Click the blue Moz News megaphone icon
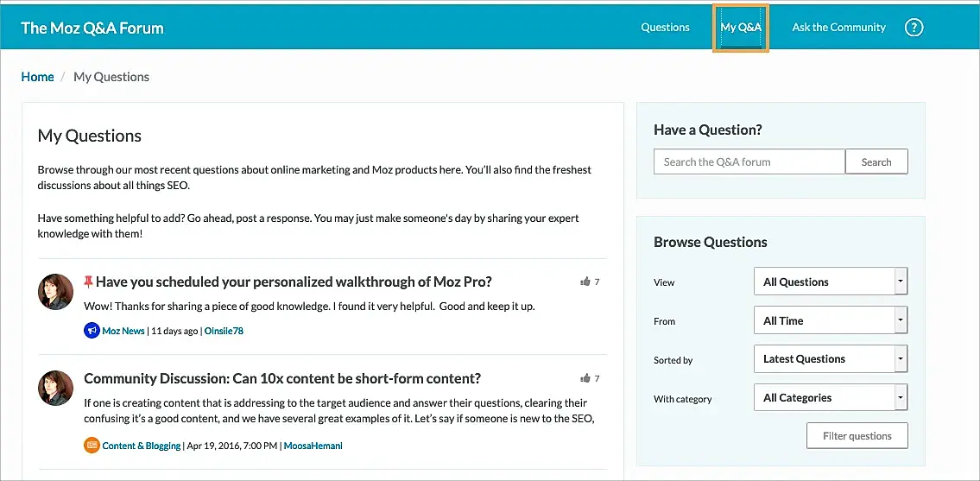The height and width of the screenshot is (481, 980). (92, 331)
